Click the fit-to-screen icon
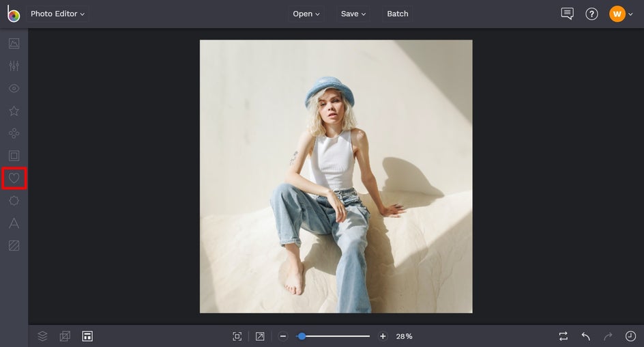 click(237, 336)
